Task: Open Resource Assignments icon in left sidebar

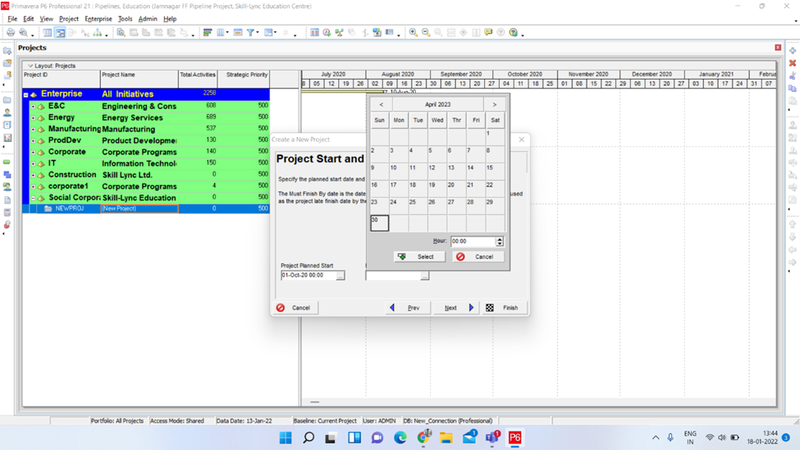Action: [x=7, y=187]
